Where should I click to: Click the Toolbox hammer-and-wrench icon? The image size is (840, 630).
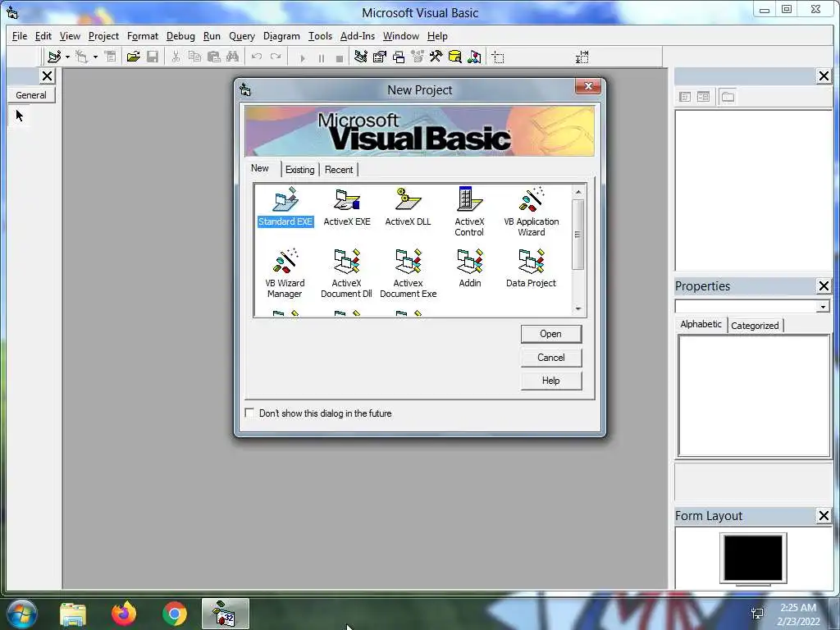pyautogui.click(x=436, y=57)
